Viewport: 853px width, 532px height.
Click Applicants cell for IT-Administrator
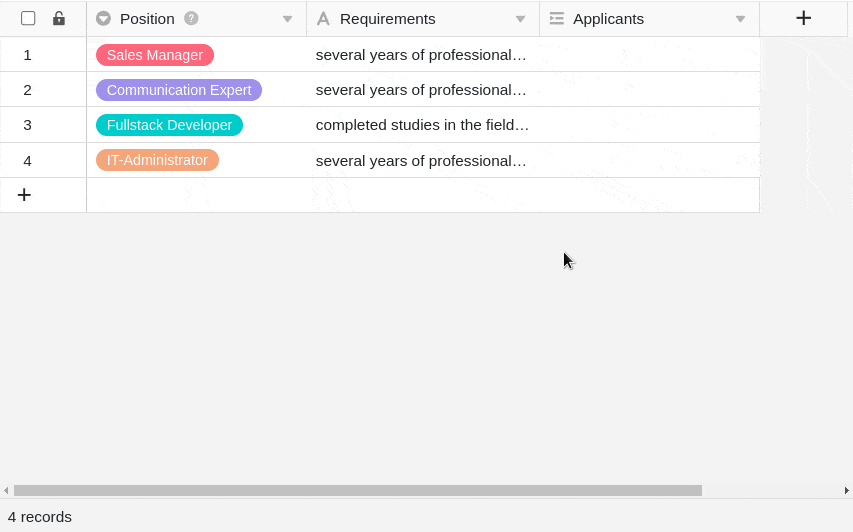pos(650,160)
